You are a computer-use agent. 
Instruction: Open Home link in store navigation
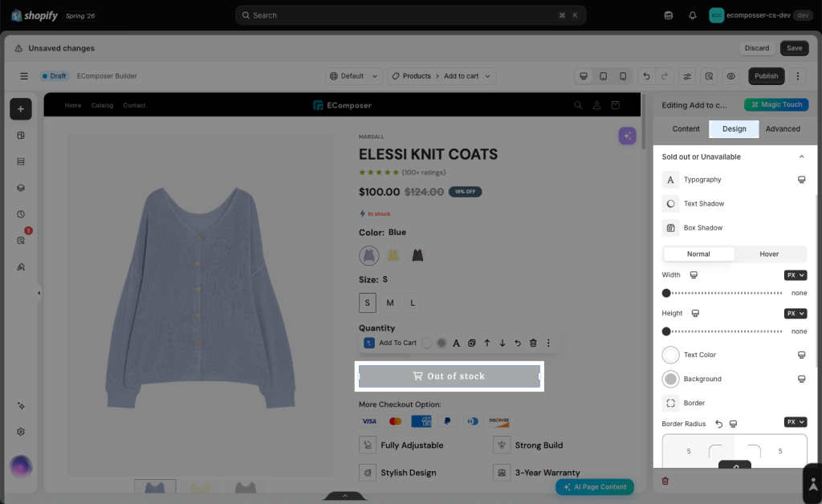[x=73, y=105]
